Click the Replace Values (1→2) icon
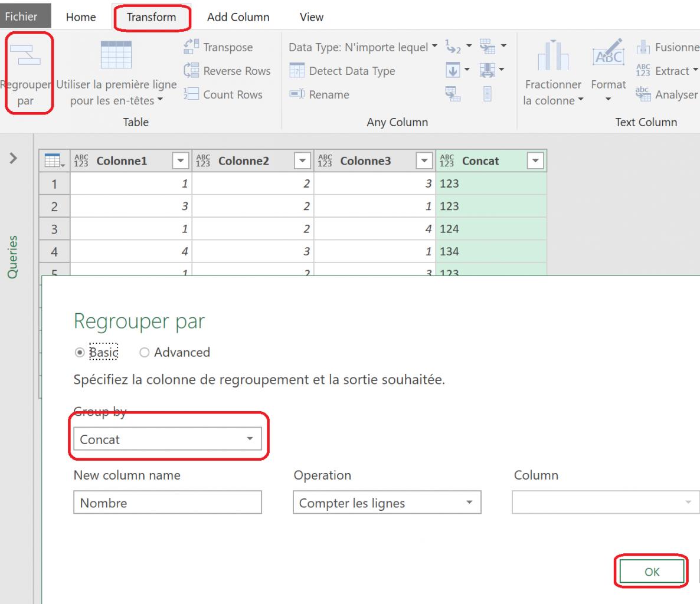The image size is (700, 604). pos(453,46)
